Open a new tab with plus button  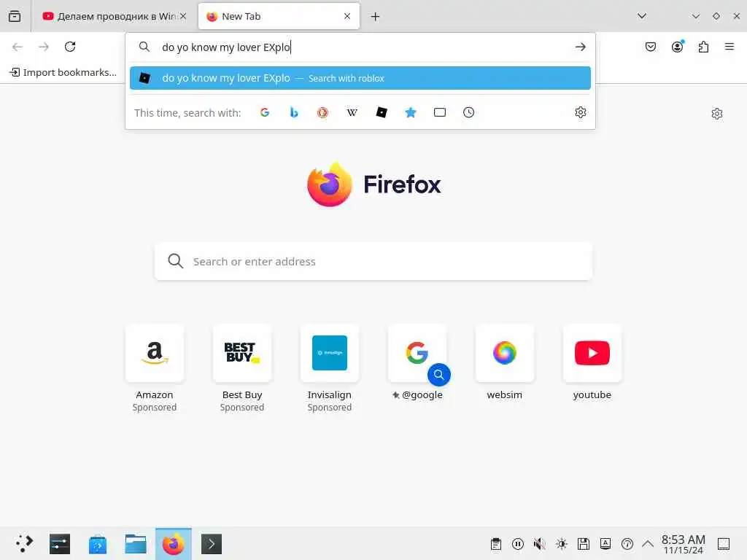point(376,17)
